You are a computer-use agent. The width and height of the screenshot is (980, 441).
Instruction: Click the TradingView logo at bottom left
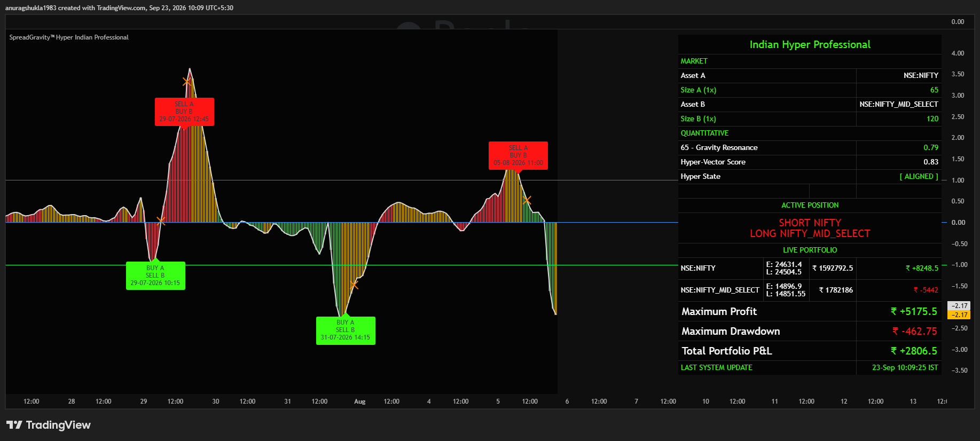point(49,425)
